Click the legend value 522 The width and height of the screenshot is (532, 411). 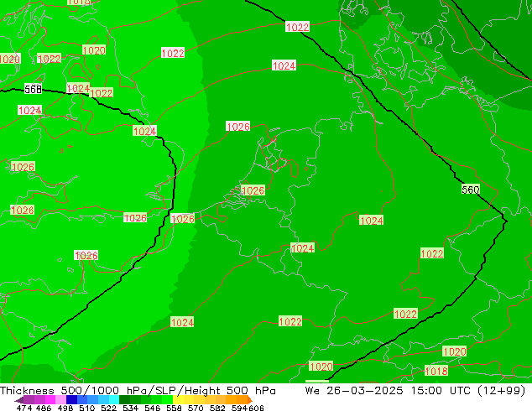(108, 408)
